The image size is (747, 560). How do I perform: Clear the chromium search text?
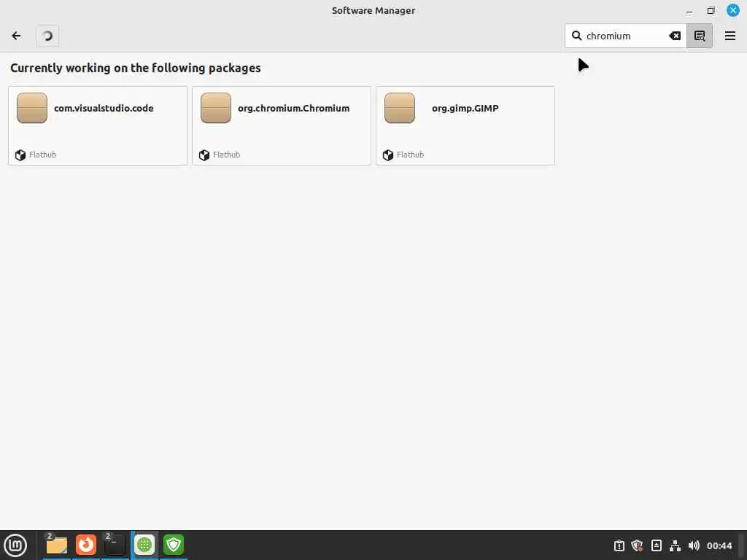(675, 36)
